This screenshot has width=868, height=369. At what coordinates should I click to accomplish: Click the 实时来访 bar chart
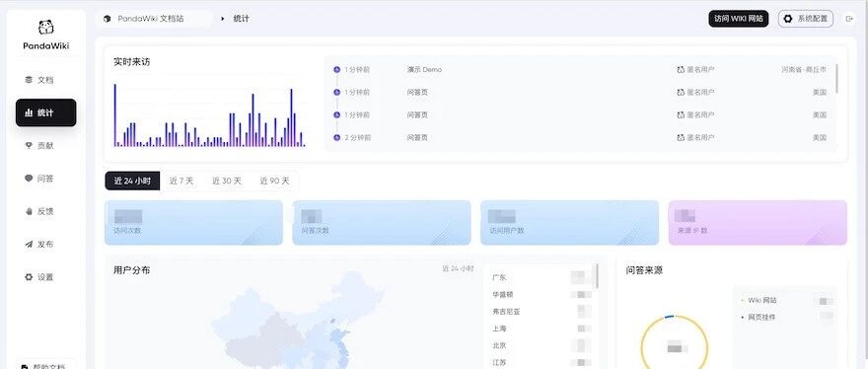(x=209, y=114)
